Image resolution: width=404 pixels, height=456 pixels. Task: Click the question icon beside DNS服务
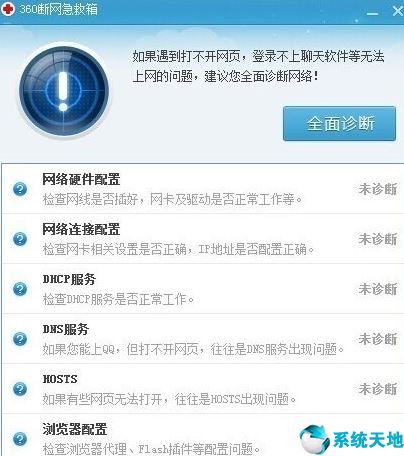(x=20, y=339)
